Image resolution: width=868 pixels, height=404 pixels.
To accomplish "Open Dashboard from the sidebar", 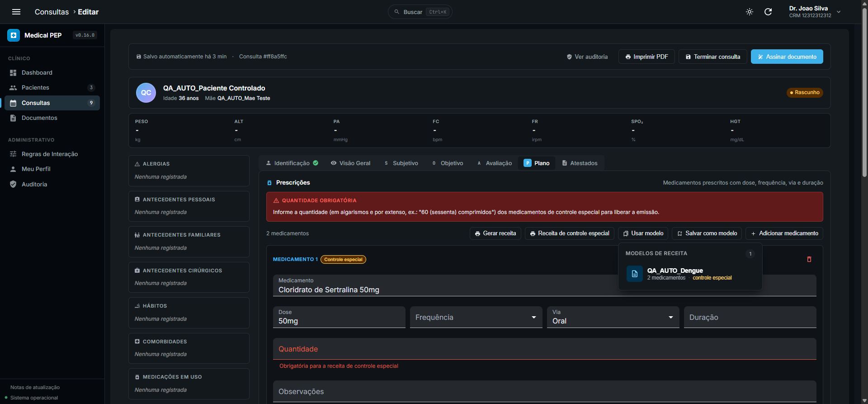I will coord(52,72).
